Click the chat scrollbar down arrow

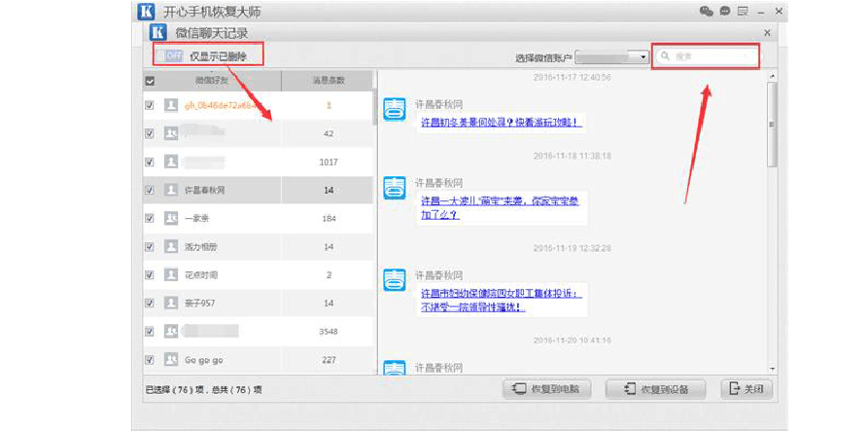pos(772,369)
